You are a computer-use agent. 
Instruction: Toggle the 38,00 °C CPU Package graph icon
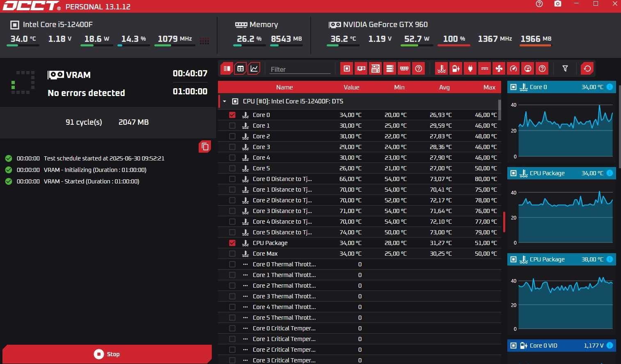[513, 259]
